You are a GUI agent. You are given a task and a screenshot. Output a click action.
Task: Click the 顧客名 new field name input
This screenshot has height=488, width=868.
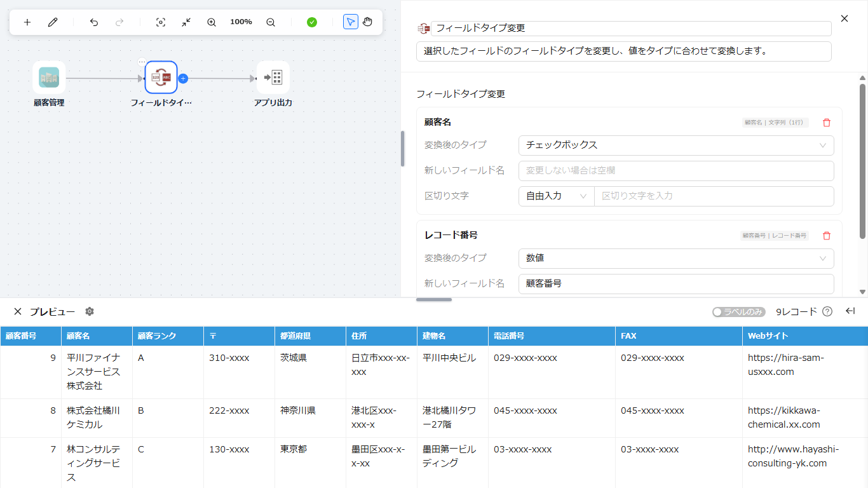coord(676,171)
